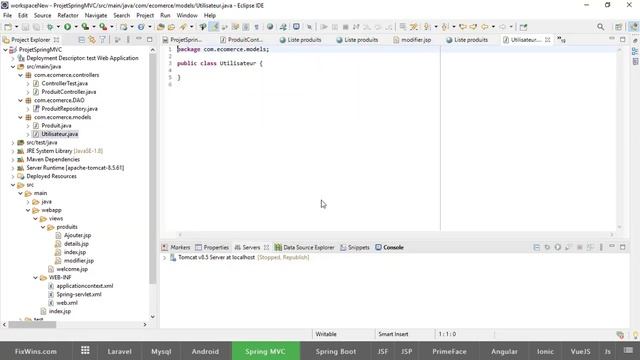Image resolution: width=640 pixels, height=360 pixels.
Task: Click the 'Writable' status bar text
Action: tap(326, 334)
